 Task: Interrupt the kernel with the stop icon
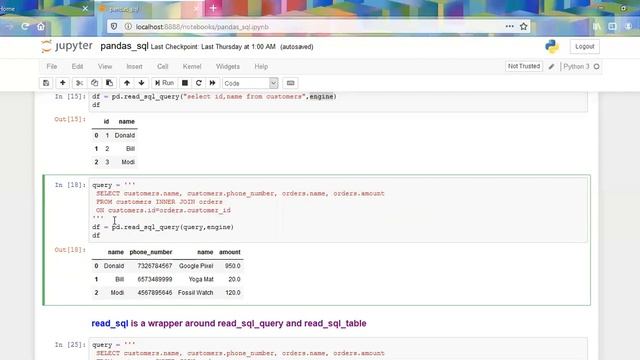184,83
